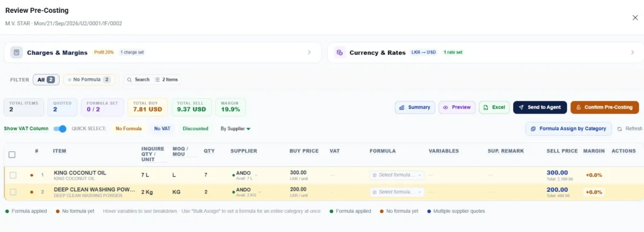Click the ITEM column header
Viewport: 644px width, 232px height.
[x=60, y=151]
